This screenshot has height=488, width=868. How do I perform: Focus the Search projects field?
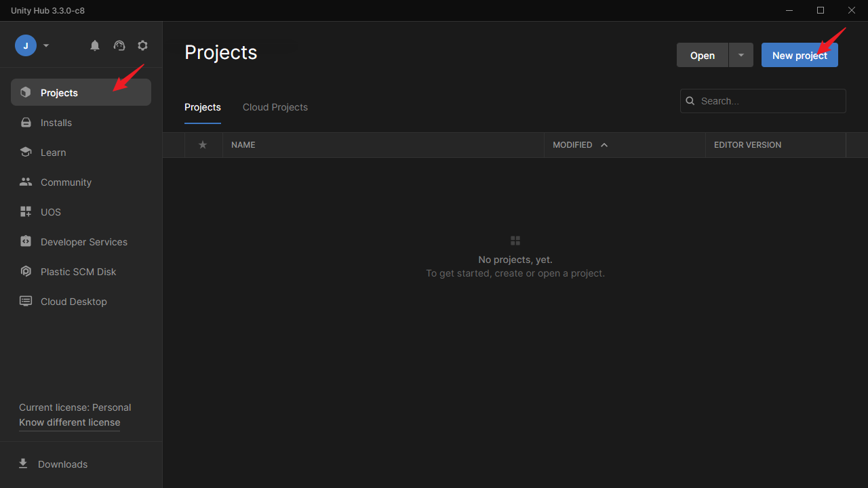(x=763, y=101)
